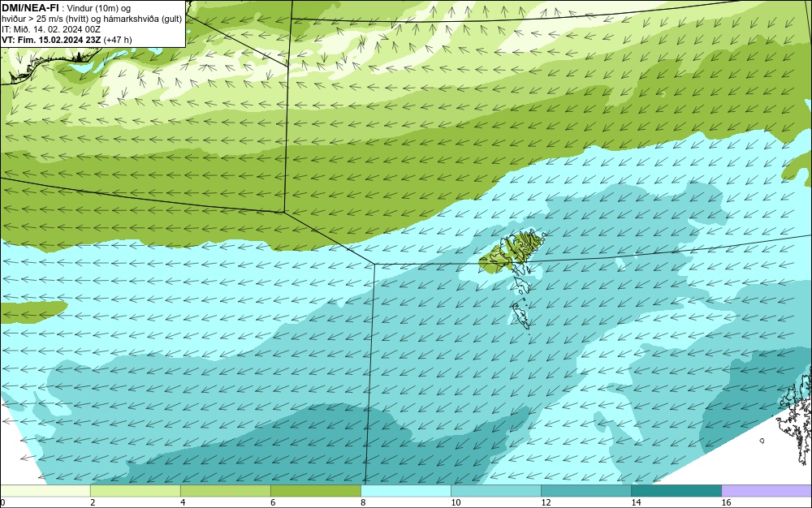This screenshot has width=812, height=508.
Task: Click the 'IT: Mið. 14. 02. 2024 00Z' line
Action: click(x=51, y=29)
